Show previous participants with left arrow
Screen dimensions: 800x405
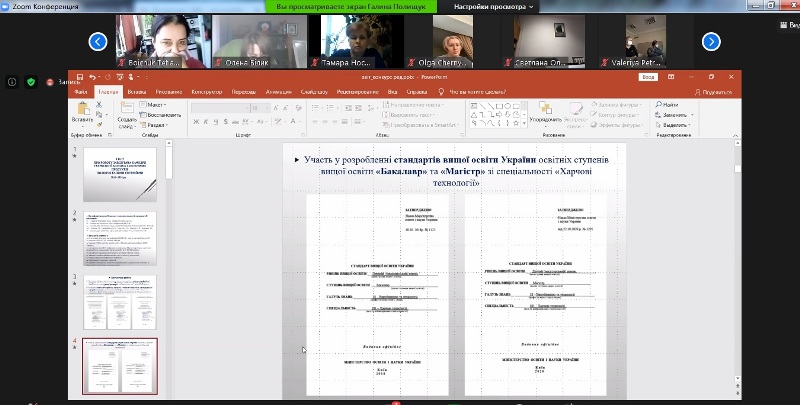(98, 41)
